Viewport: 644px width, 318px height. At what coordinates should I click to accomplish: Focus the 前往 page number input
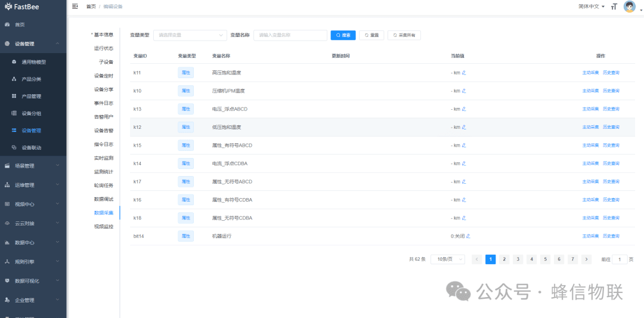620,260
